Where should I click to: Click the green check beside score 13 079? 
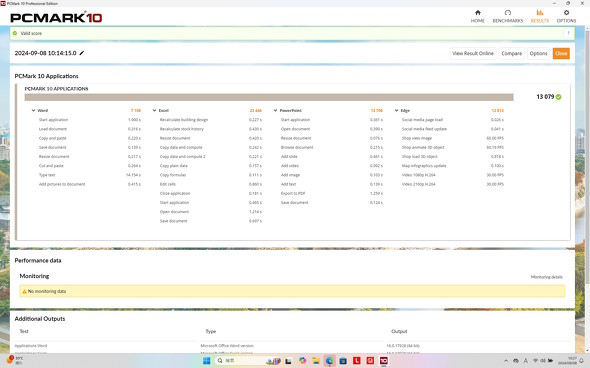(558, 97)
